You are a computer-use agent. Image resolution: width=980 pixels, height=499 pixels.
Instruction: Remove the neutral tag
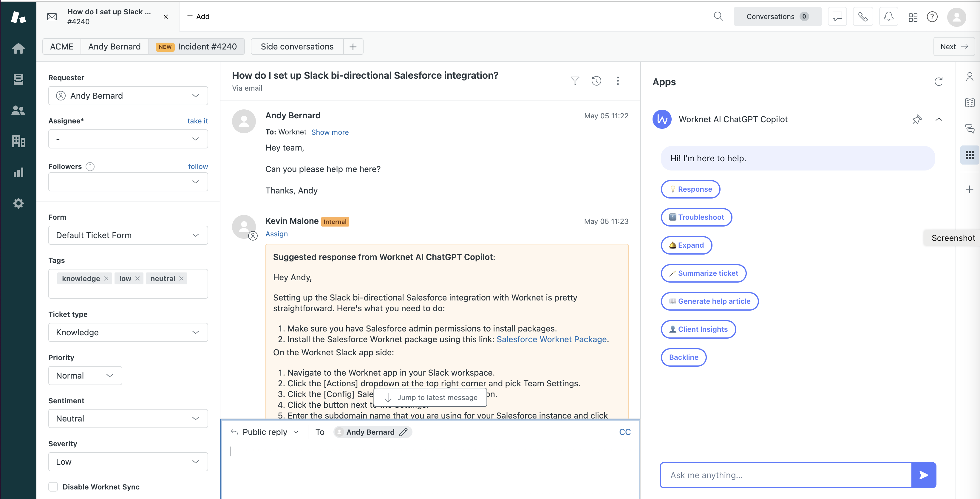pyautogui.click(x=181, y=278)
